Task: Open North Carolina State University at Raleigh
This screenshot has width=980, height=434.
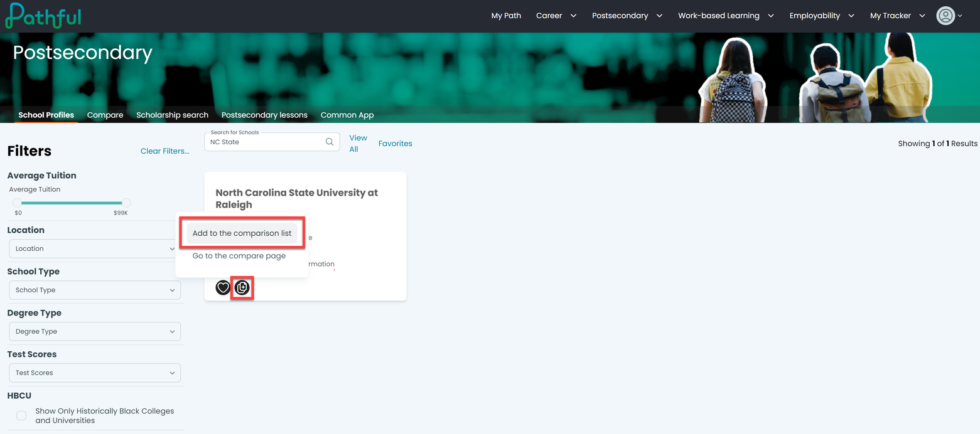Action: [296, 198]
